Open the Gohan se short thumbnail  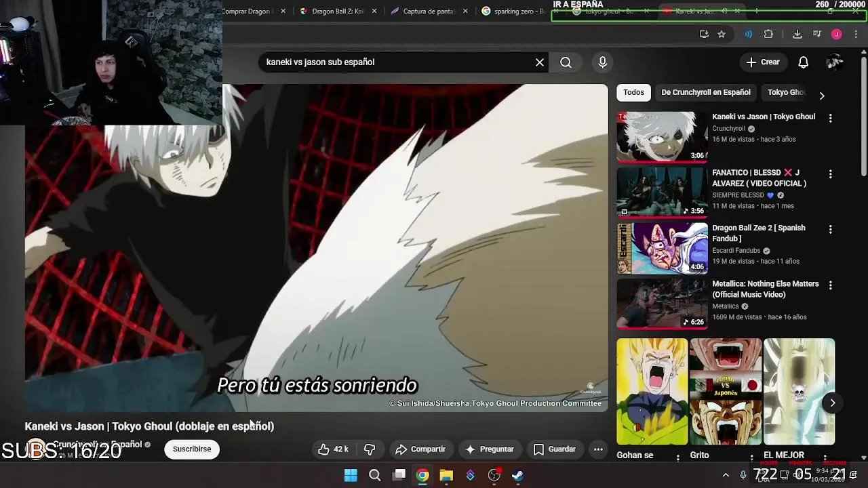click(x=652, y=392)
